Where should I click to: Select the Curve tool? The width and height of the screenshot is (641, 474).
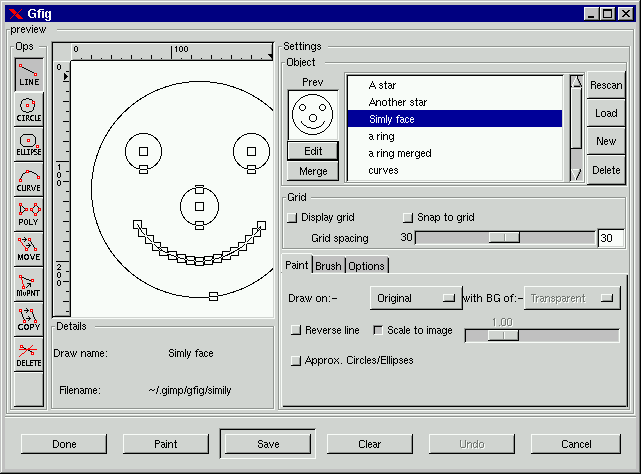[x=29, y=180]
